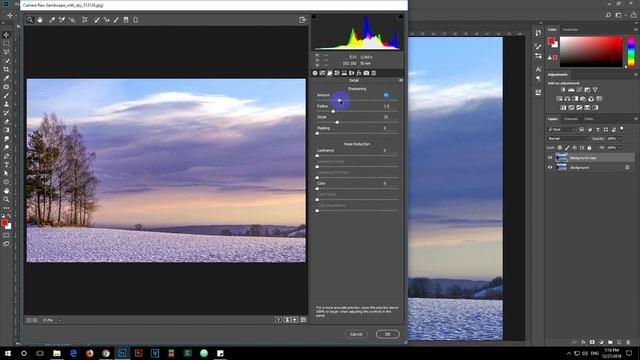Open the Color panel flyout menu
This screenshot has width=640, height=360.
(636, 29)
